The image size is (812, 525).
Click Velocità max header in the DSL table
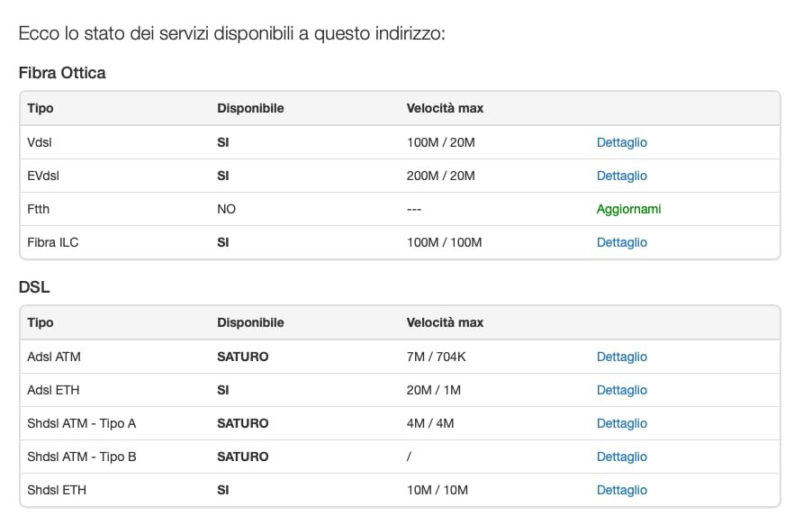(x=445, y=322)
